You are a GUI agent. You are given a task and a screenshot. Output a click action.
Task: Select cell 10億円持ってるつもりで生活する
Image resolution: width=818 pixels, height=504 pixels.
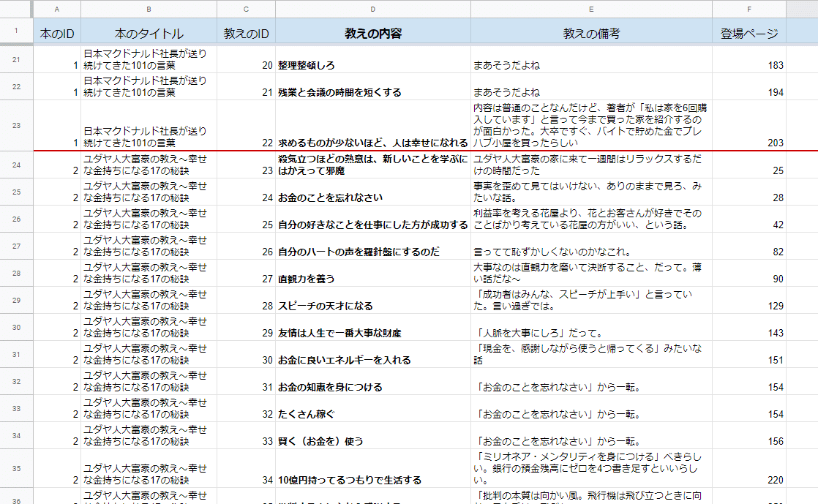373,468
